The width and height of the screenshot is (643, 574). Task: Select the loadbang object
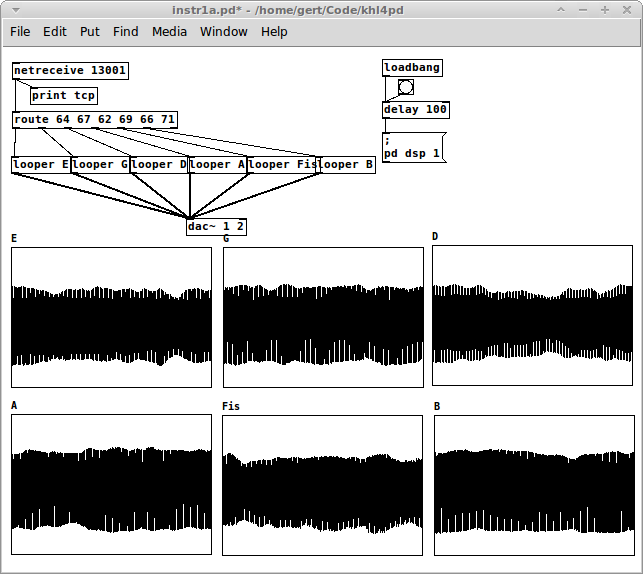click(412, 68)
